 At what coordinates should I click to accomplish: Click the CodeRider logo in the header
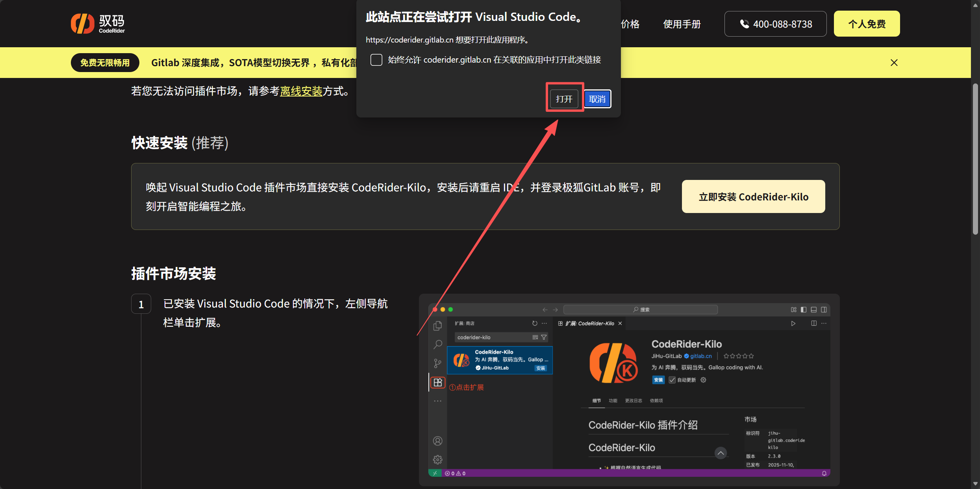click(x=98, y=24)
